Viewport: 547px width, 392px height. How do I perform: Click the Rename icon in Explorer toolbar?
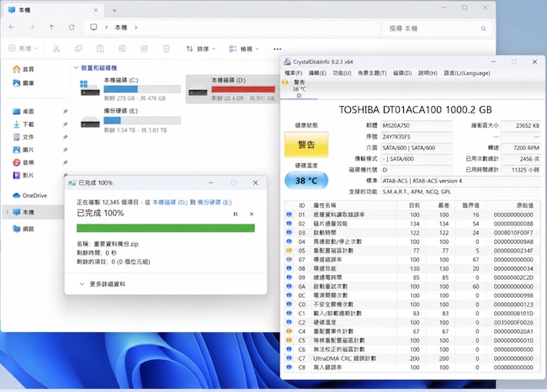point(122,49)
